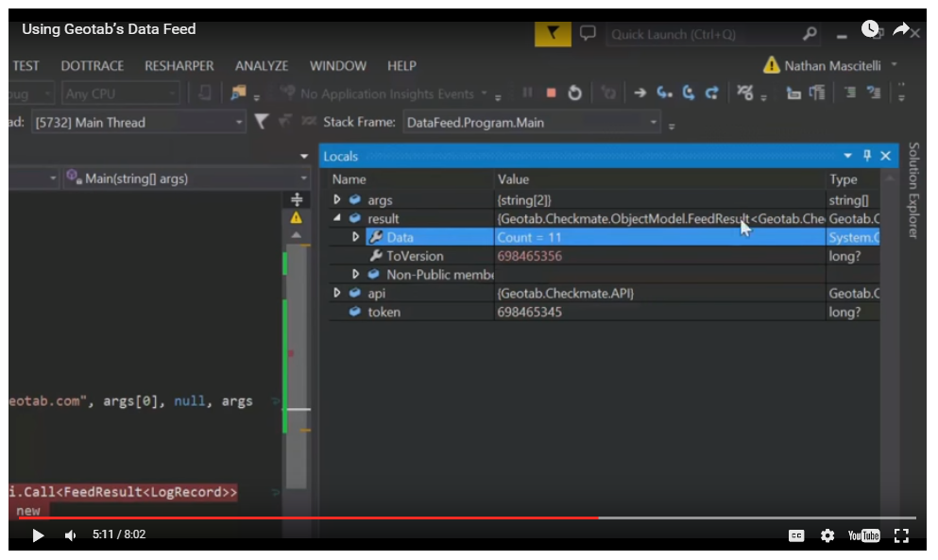Open YouTube video settings gear
This screenshot has width=938, height=560.
point(827,535)
